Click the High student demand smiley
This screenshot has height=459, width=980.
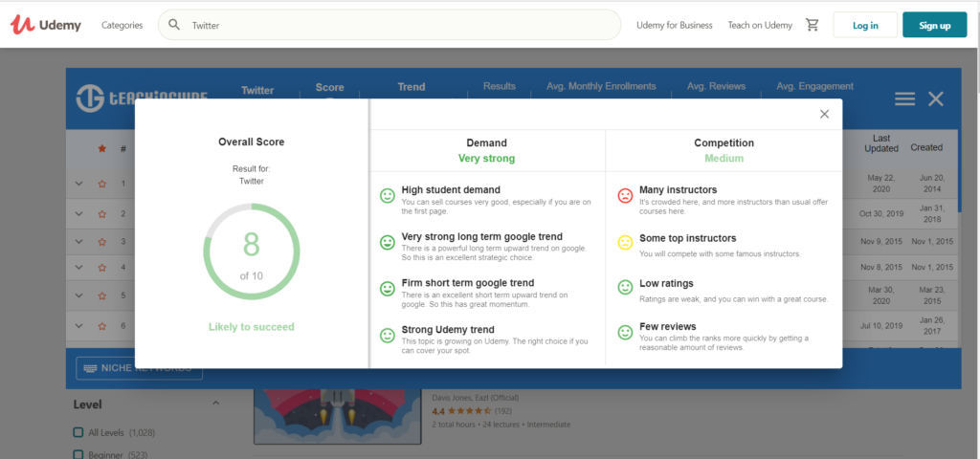pyautogui.click(x=388, y=195)
